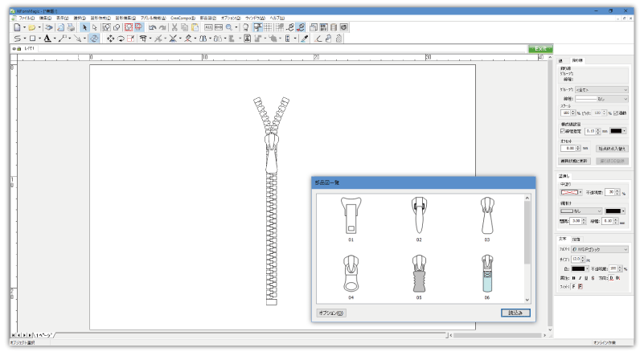Toggle the grid display icon
Image resolution: width=644 pixels, height=352 pixels.
click(x=268, y=27)
